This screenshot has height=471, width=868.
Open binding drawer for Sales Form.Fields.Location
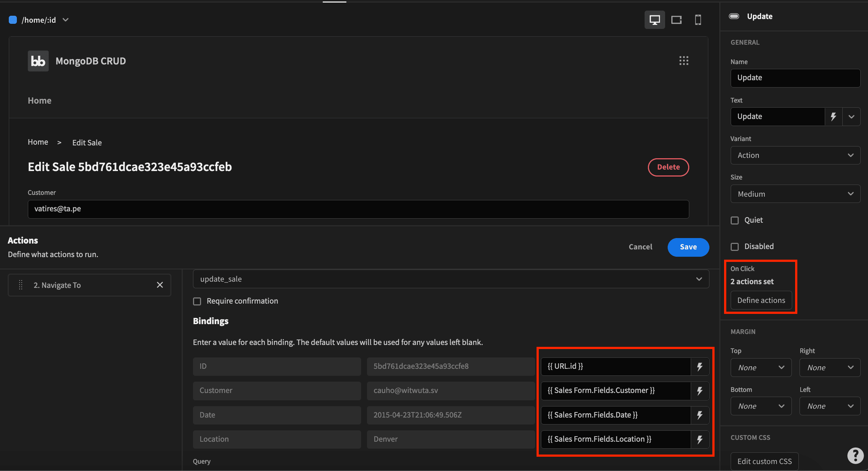(x=700, y=440)
